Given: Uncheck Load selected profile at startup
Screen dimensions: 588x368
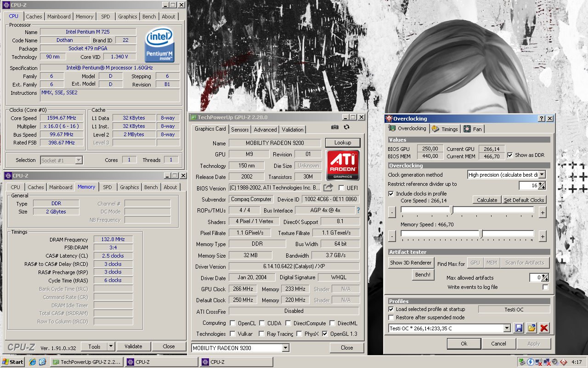Looking at the screenshot, I should point(391,309).
